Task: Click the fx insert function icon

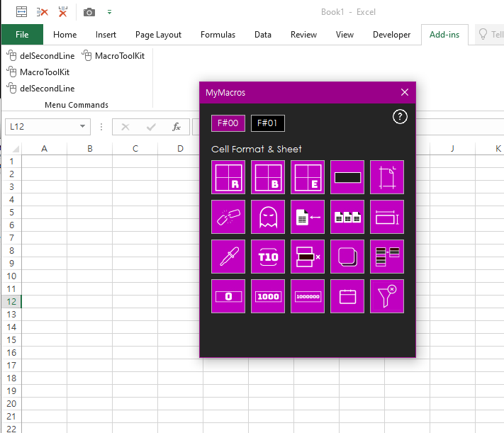Action: [176, 127]
